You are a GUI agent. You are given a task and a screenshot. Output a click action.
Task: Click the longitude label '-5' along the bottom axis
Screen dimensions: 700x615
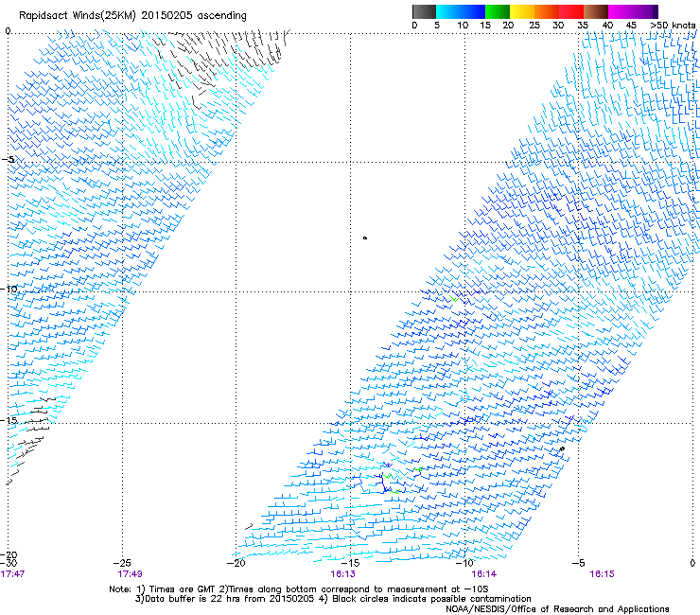pyautogui.click(x=578, y=563)
